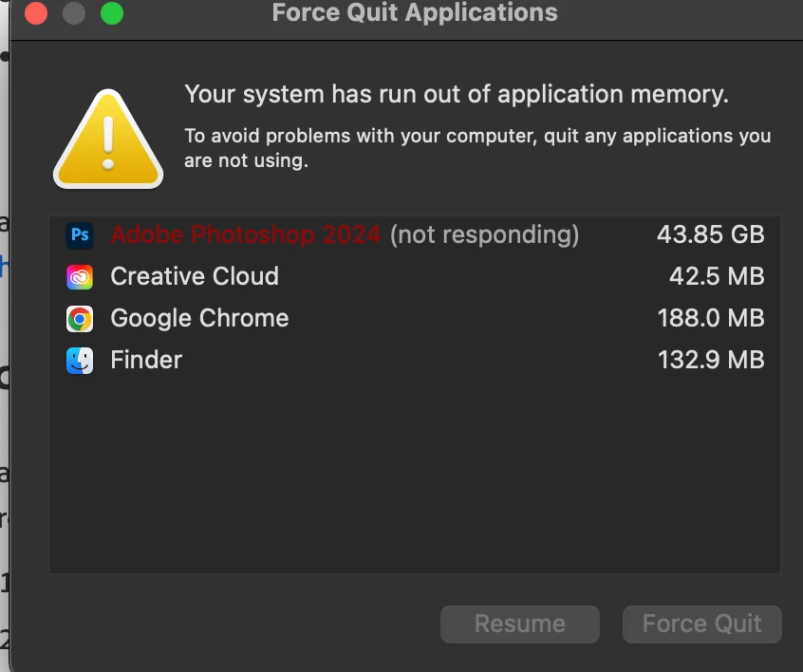This screenshot has height=672, width=803.
Task: Select the Finder entry
Action: [x=415, y=360]
